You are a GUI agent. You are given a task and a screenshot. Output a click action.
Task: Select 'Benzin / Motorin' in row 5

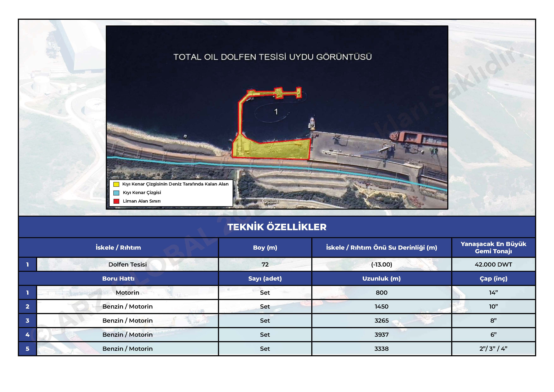127,349
